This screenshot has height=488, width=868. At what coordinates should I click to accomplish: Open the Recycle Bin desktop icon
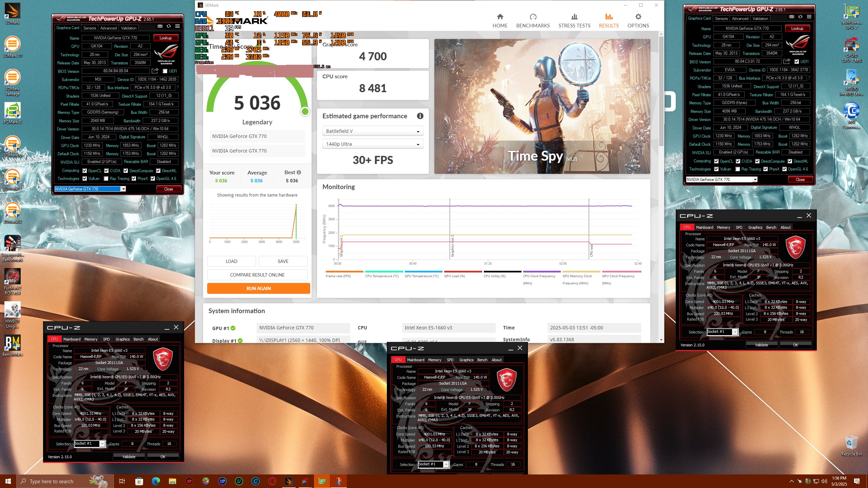[x=851, y=445]
